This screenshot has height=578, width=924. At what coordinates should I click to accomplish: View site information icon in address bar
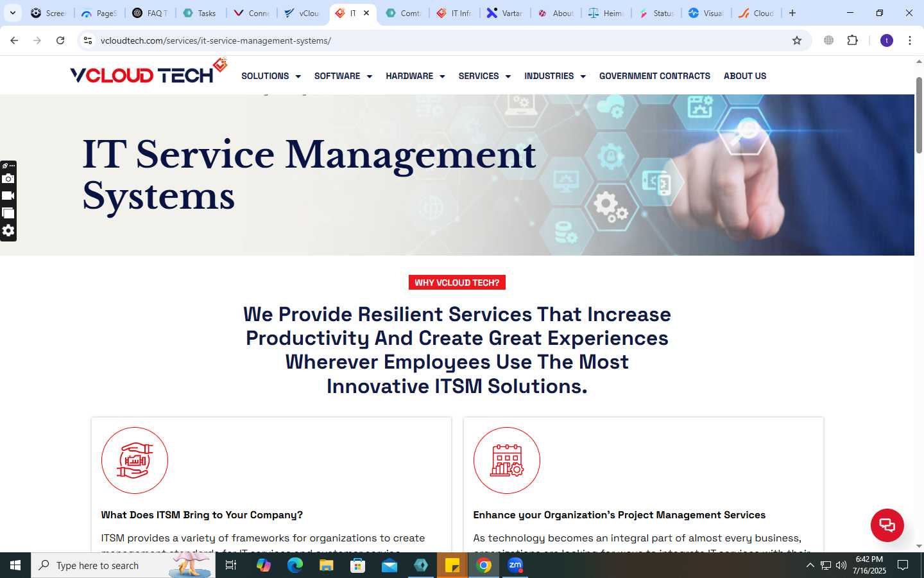point(88,40)
